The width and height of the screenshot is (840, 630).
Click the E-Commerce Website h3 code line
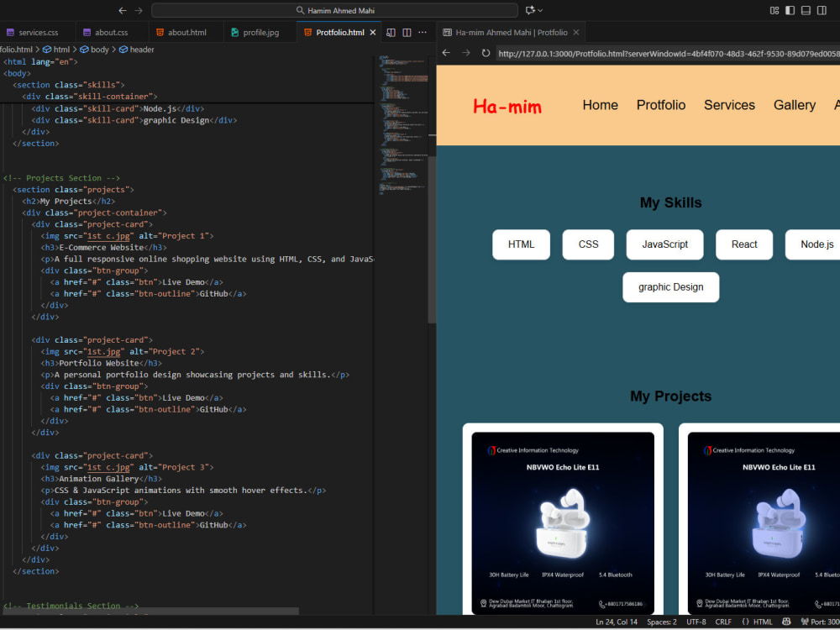point(104,248)
